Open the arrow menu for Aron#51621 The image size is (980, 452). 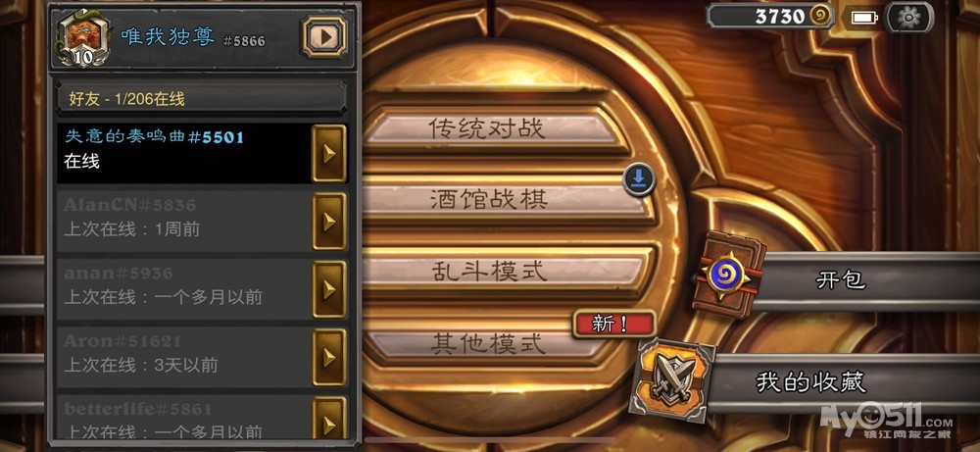click(328, 357)
